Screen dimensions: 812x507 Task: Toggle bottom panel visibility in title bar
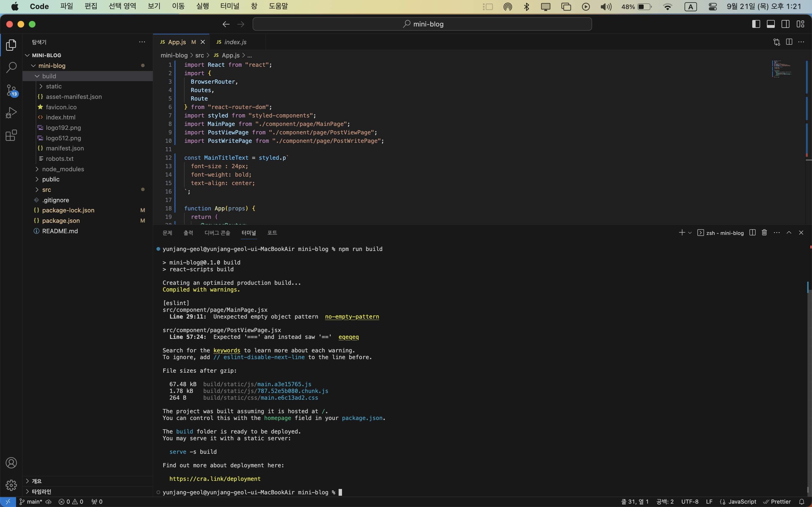coord(771,24)
